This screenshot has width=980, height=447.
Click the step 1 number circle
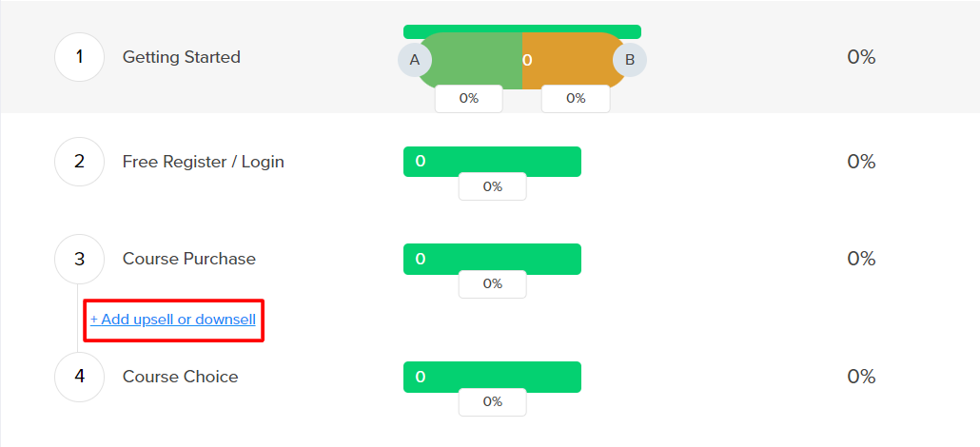(x=79, y=57)
